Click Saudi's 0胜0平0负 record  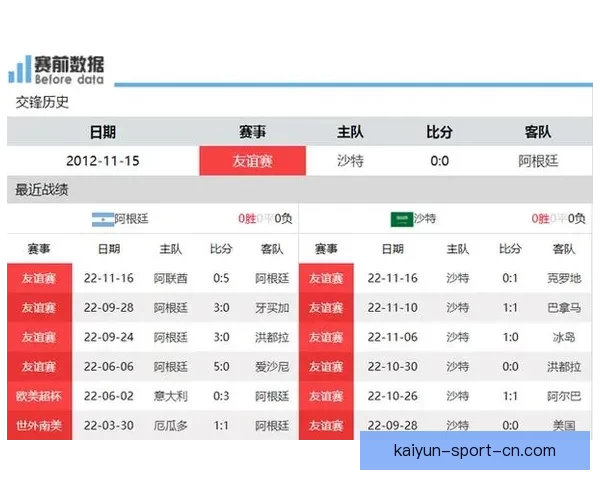point(558,219)
